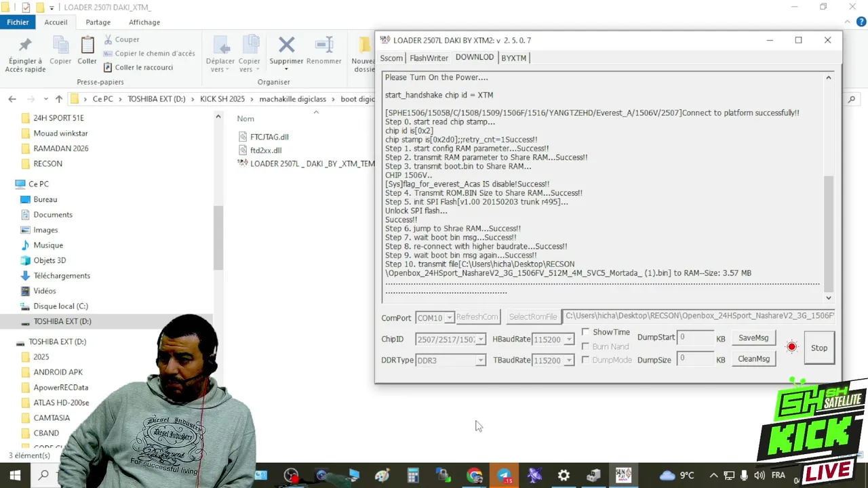The height and width of the screenshot is (488, 868).
Task: Select the ftd2xx.dll file
Action: pos(266,150)
